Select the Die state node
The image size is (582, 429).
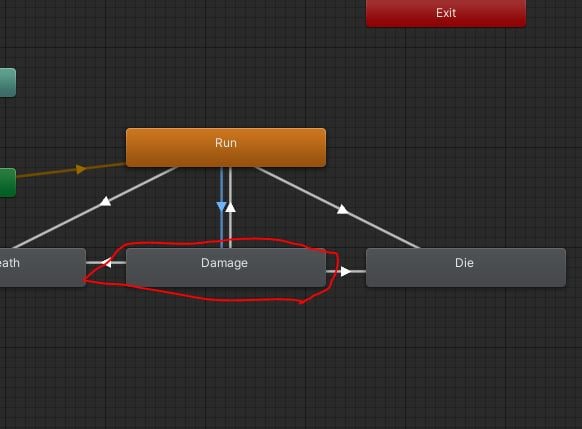pos(466,267)
